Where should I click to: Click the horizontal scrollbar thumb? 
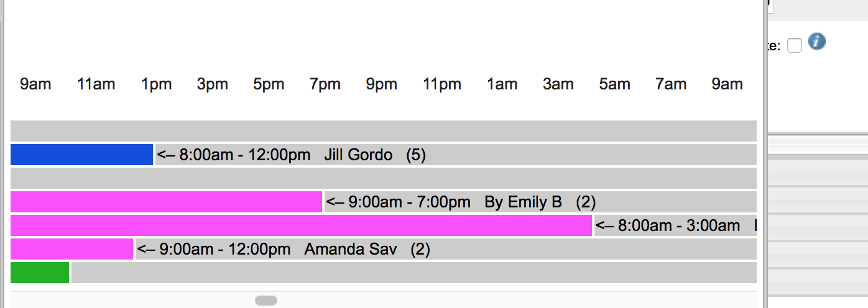tap(266, 301)
